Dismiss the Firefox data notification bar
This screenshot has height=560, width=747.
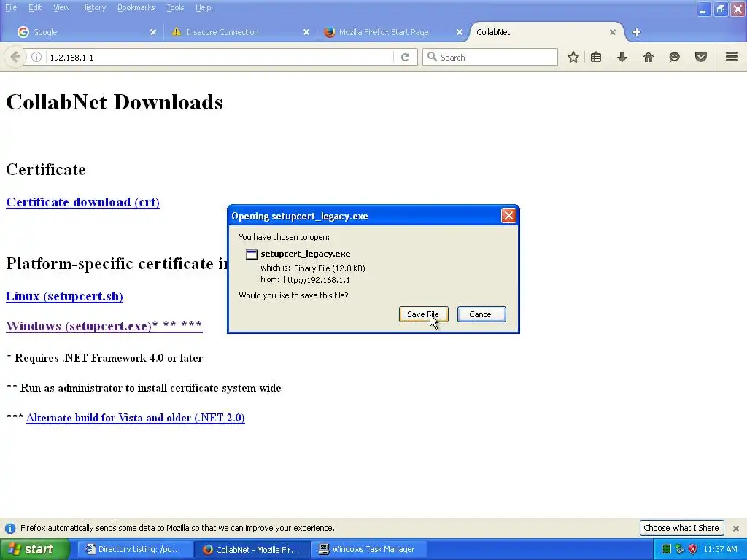coord(735,529)
